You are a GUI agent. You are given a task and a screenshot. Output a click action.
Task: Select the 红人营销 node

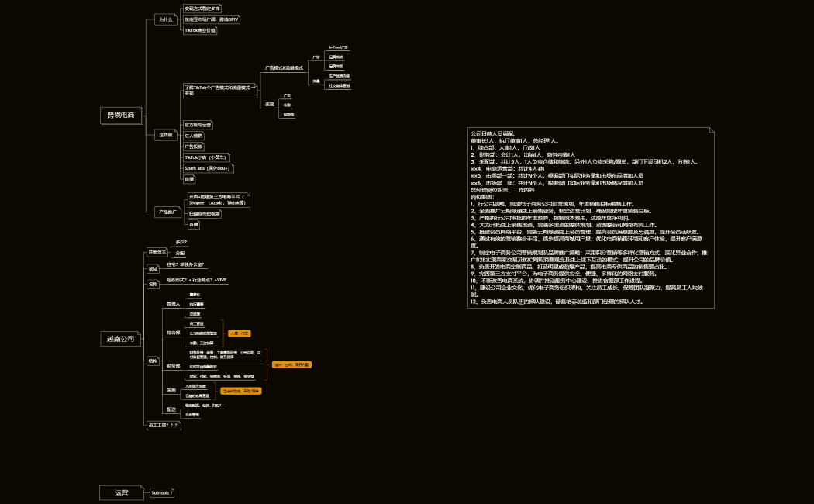[x=193, y=135]
